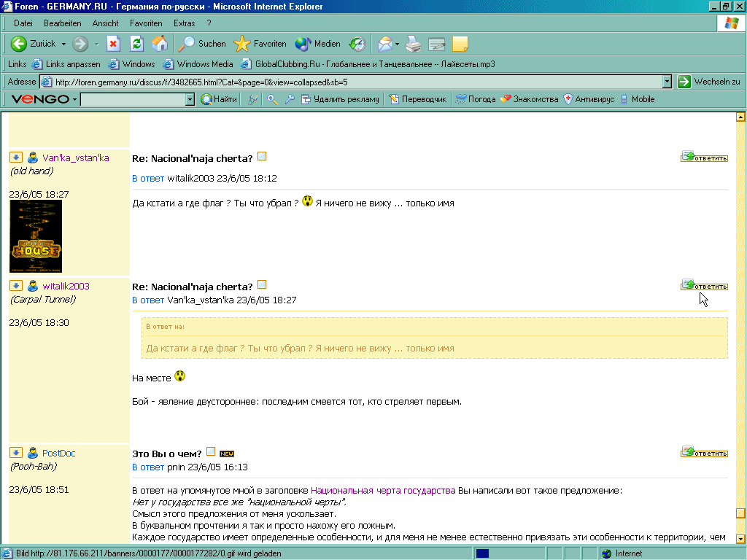Screen dimensions: 747x560
Task: Go to the Home page icon
Action: click(159, 44)
